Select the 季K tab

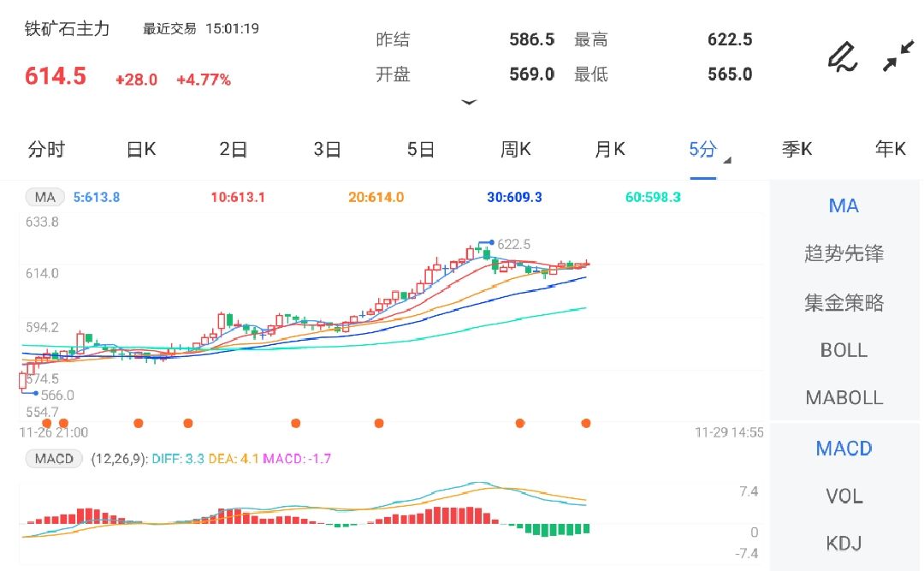pos(797,149)
